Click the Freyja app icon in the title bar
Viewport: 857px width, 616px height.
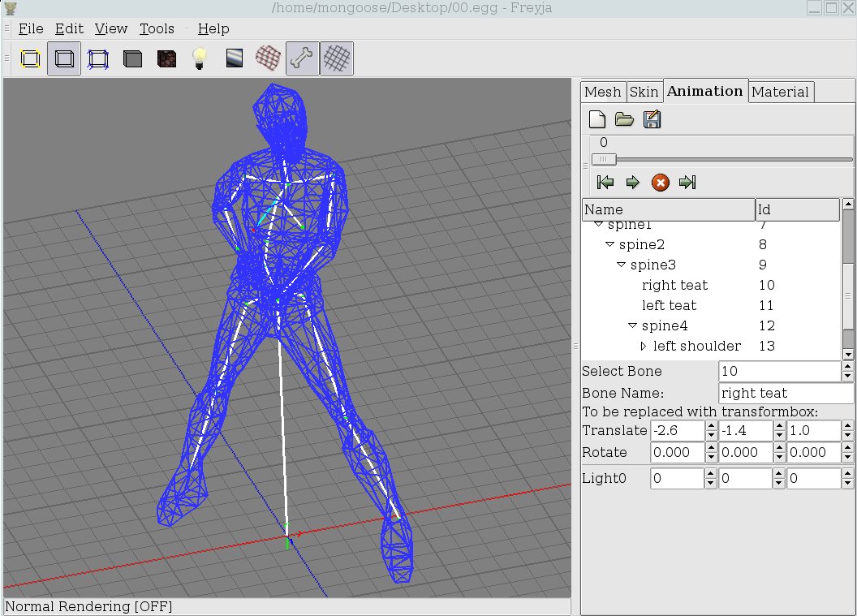10,7
